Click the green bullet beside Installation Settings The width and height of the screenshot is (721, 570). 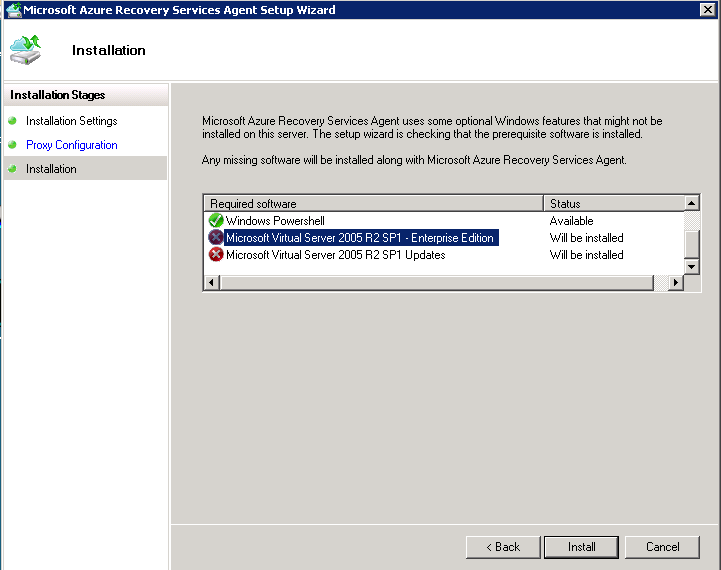pos(12,120)
